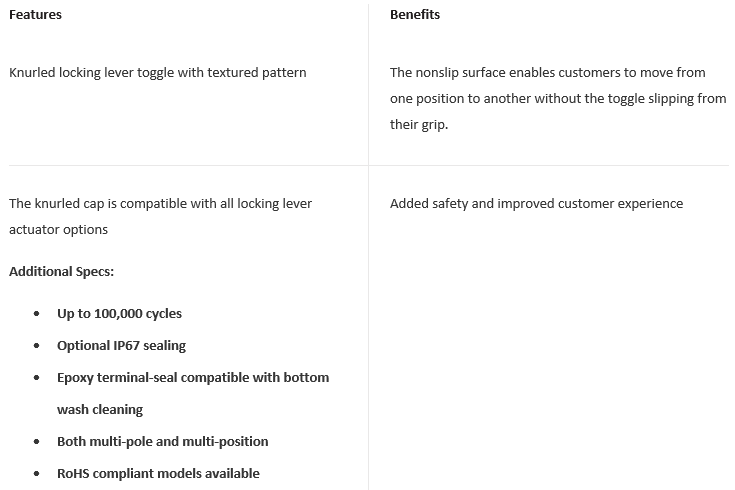Click 'RoHS compliant models available' bullet
Viewport: 735px width, 490px height.
[x=158, y=474]
